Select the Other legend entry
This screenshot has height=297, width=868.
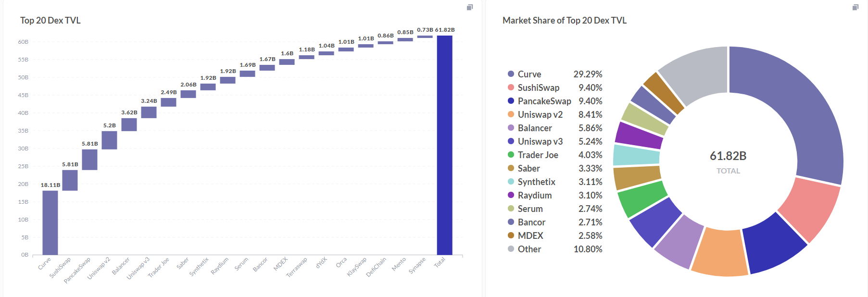point(529,249)
